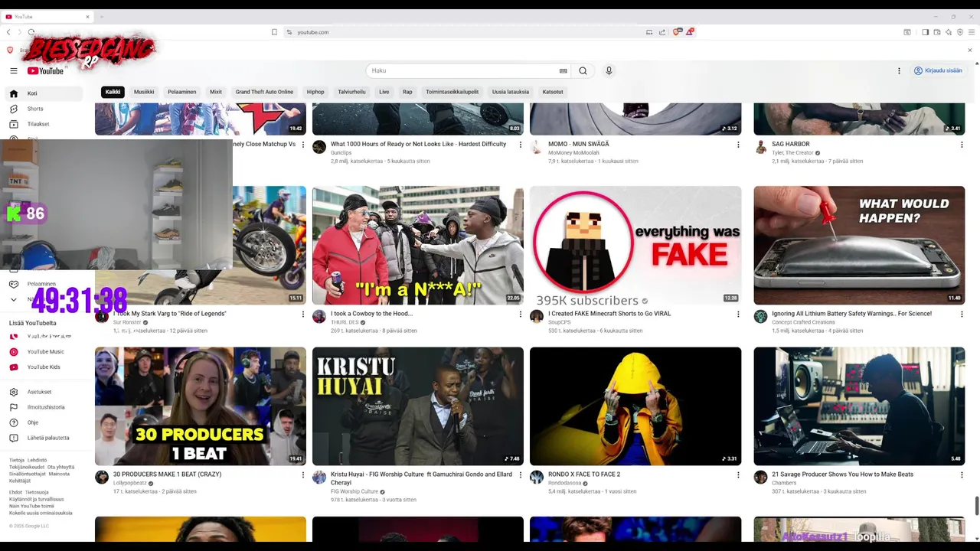
Task: Open Ohje help in sidebar
Action: pyautogui.click(x=44, y=422)
